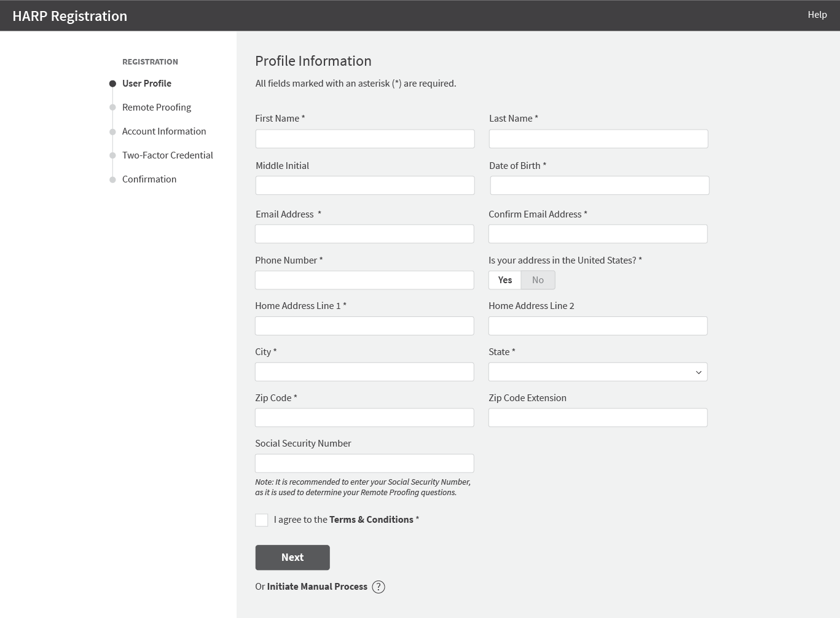Select the No address toggle
Image resolution: width=840 pixels, height=618 pixels.
(x=538, y=280)
